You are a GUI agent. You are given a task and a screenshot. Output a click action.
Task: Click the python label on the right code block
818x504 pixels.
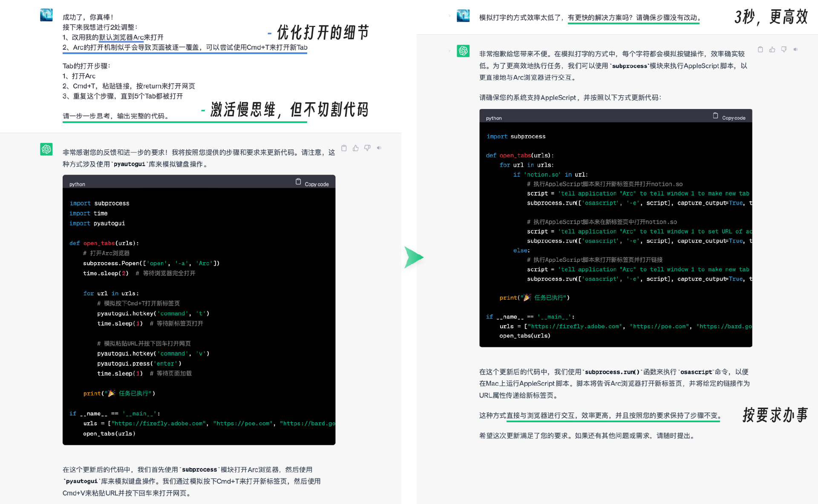[494, 118]
